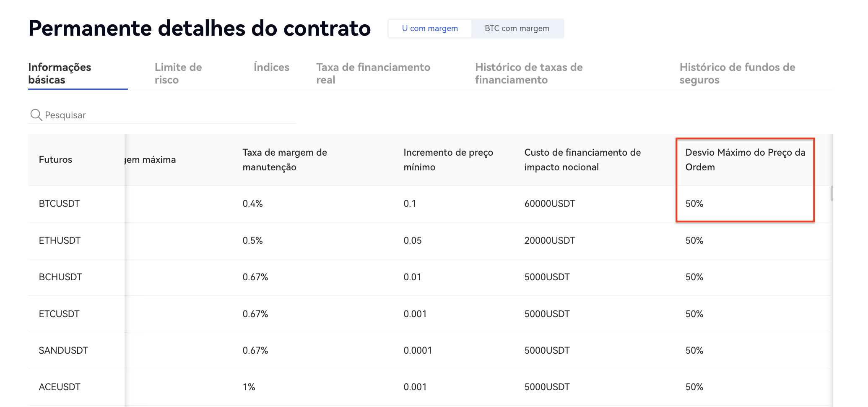This screenshot has height=407, width=868.
Task: Open the Informações básicas tab
Action: coord(60,73)
